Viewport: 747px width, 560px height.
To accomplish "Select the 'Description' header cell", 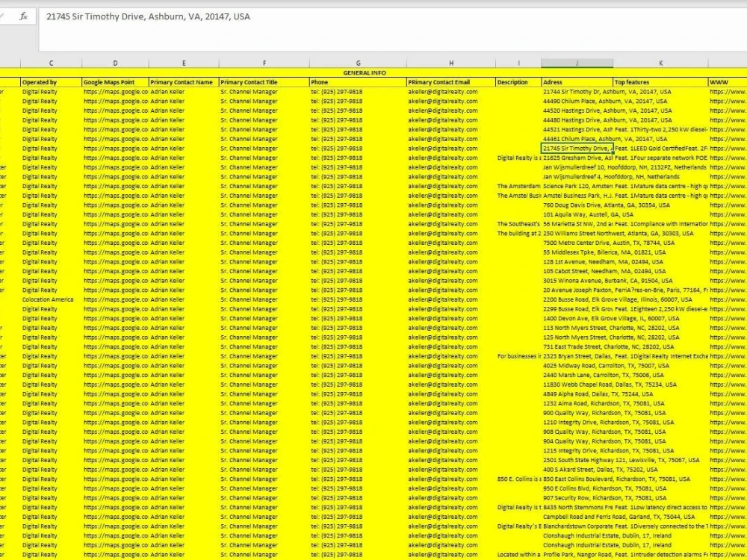I will (x=519, y=82).
